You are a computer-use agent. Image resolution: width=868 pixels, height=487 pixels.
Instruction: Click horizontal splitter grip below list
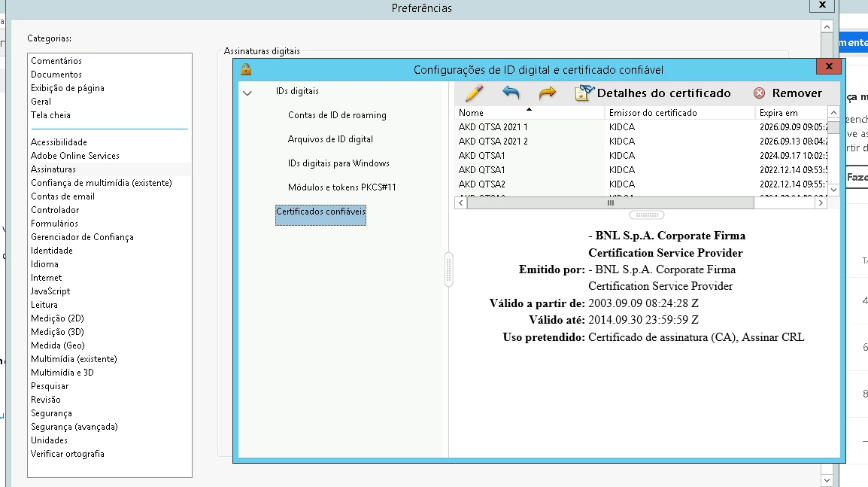tap(647, 215)
